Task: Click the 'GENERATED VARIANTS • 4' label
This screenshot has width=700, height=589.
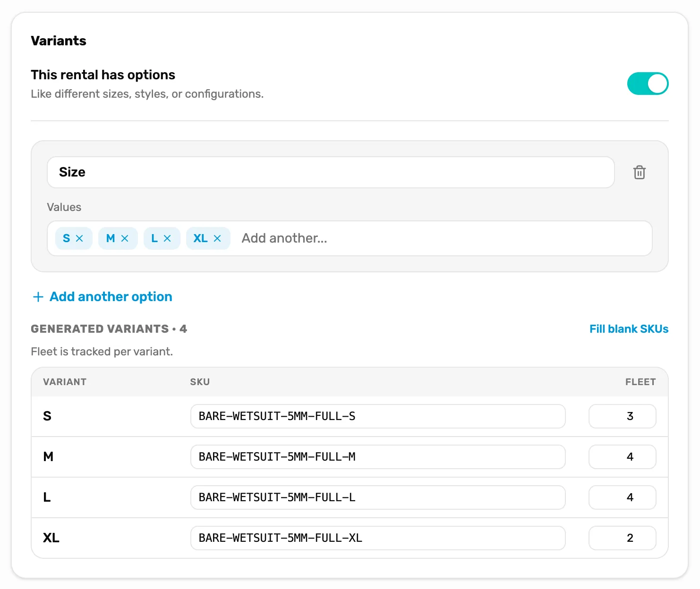Action: (x=109, y=329)
